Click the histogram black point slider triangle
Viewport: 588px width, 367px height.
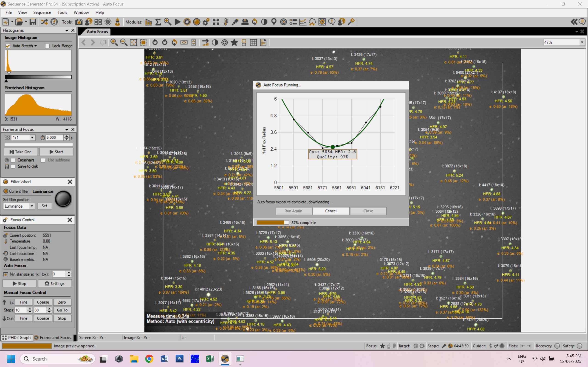click(6, 81)
